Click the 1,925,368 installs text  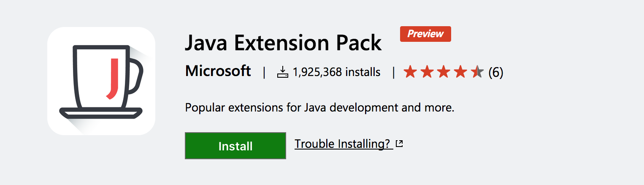click(x=336, y=72)
